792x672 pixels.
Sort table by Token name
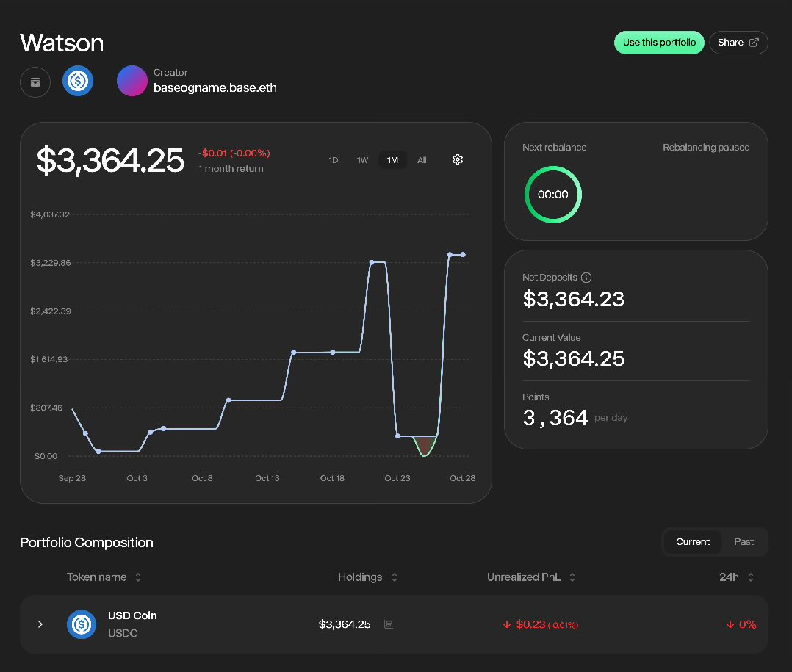tap(104, 577)
